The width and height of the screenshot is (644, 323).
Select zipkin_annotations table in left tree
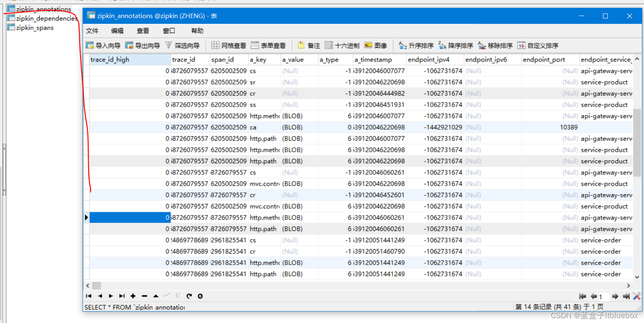[x=39, y=9]
